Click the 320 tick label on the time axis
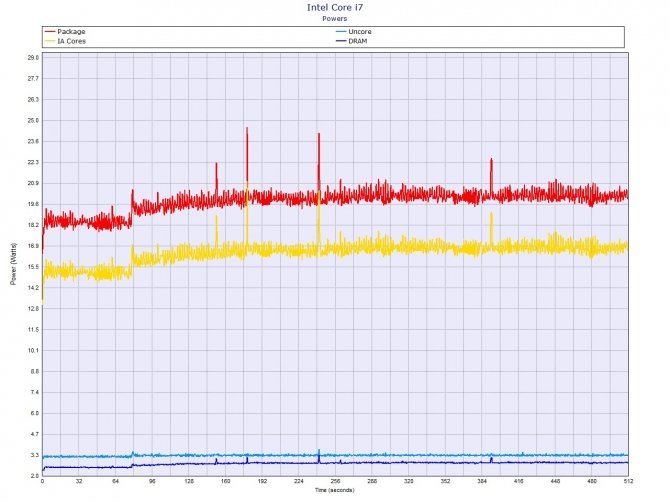Image resolution: width=670 pixels, height=502 pixels. point(409,481)
